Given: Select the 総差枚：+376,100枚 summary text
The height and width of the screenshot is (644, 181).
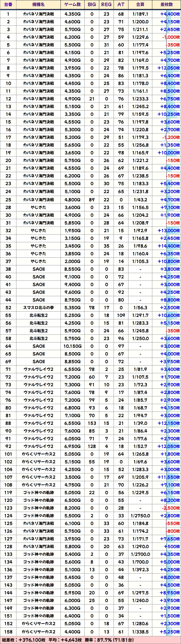Looking at the screenshot, I should [x=24, y=640].
